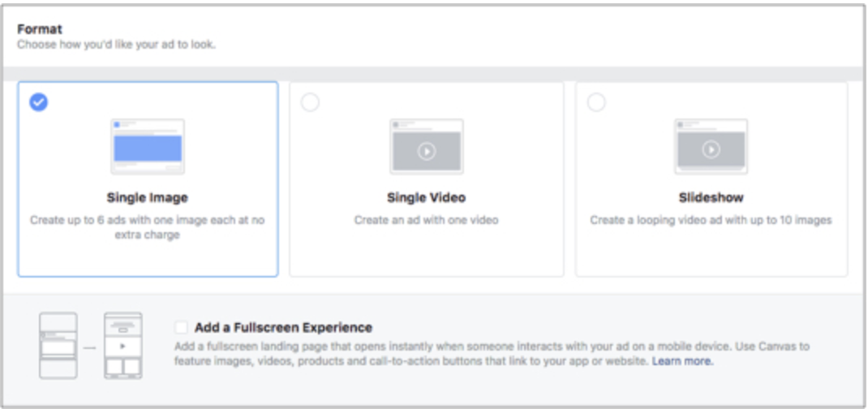
Task: Click the Single Image title text
Action: tap(147, 197)
